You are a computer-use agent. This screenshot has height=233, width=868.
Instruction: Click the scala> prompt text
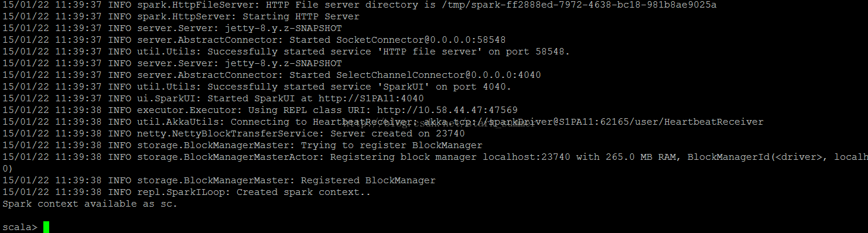20,227
